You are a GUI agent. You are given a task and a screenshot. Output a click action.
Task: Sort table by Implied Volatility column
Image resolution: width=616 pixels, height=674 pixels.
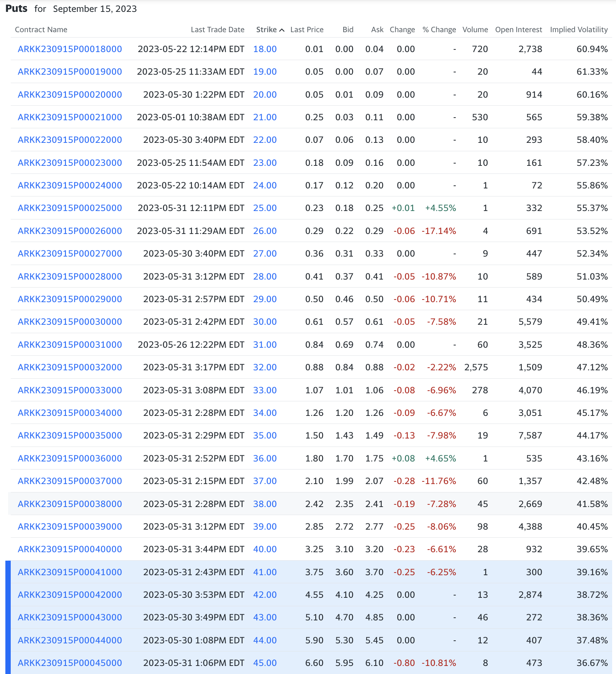(x=579, y=29)
